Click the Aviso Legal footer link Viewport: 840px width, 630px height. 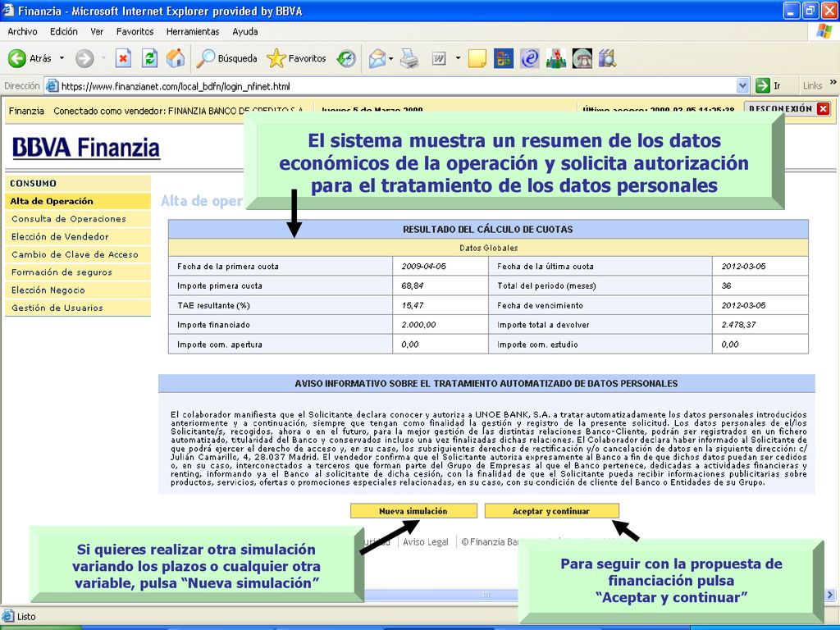click(426, 542)
